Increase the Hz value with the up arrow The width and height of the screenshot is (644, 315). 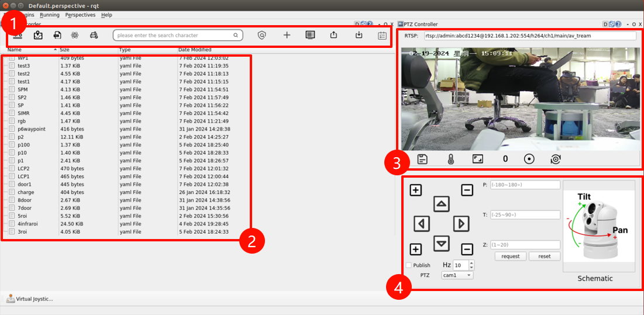471,263
